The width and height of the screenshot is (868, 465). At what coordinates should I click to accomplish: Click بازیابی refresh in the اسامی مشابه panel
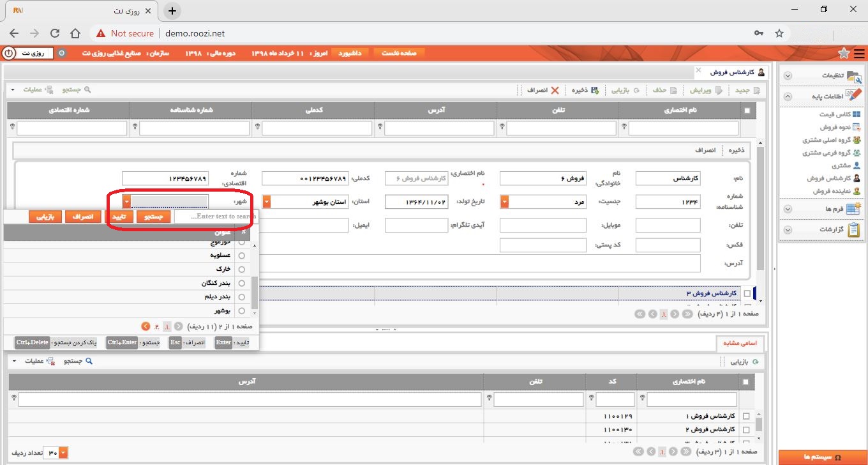point(745,362)
